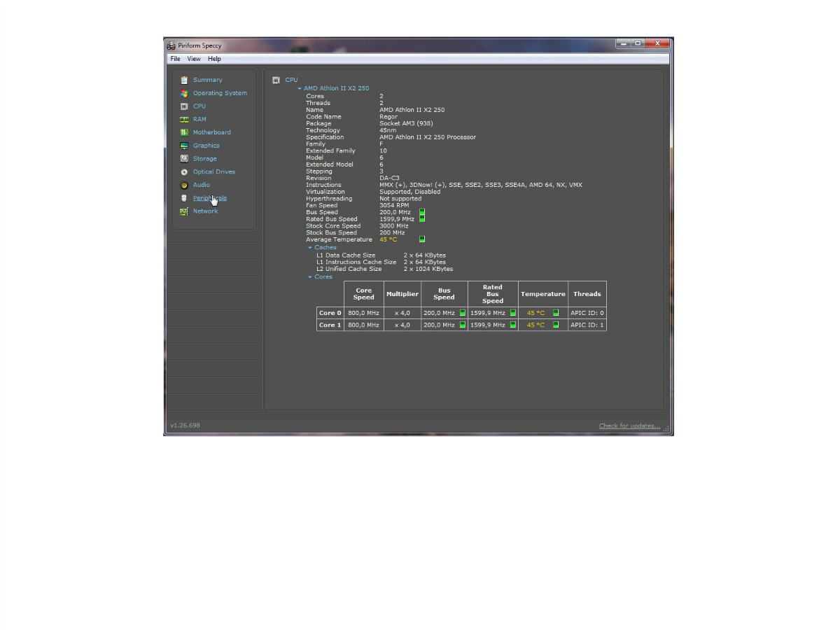
Task: Click the Peripherals mouse icon
Action: 184,198
